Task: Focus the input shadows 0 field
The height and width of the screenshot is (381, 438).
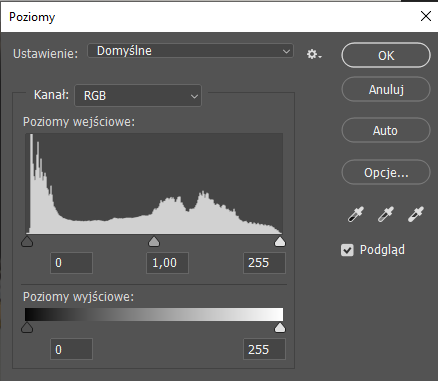Action: coord(71,263)
